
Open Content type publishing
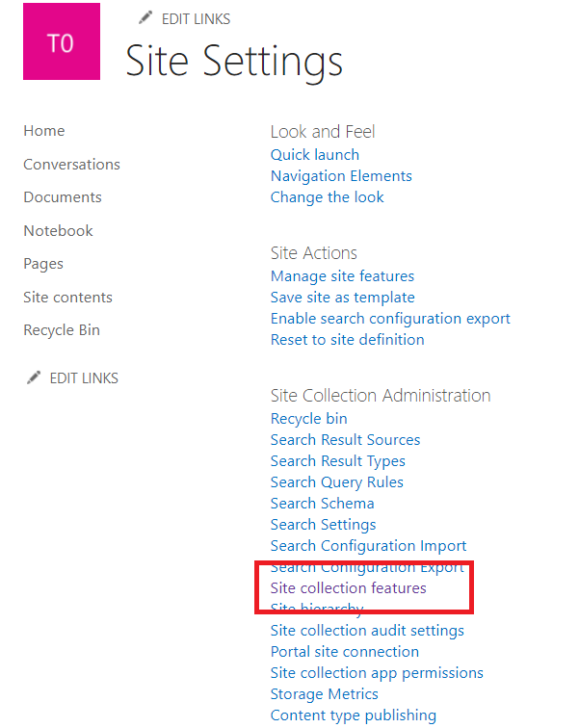click(353, 715)
